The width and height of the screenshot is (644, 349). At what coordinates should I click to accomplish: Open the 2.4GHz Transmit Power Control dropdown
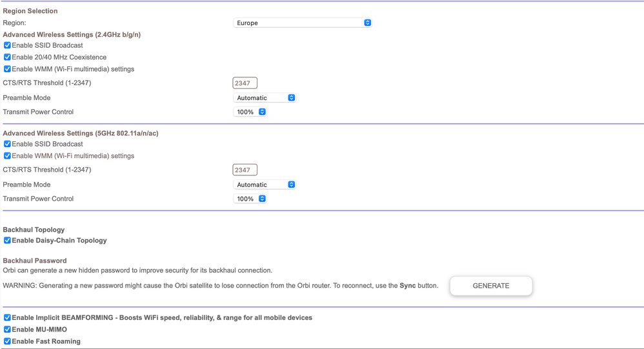(250, 112)
